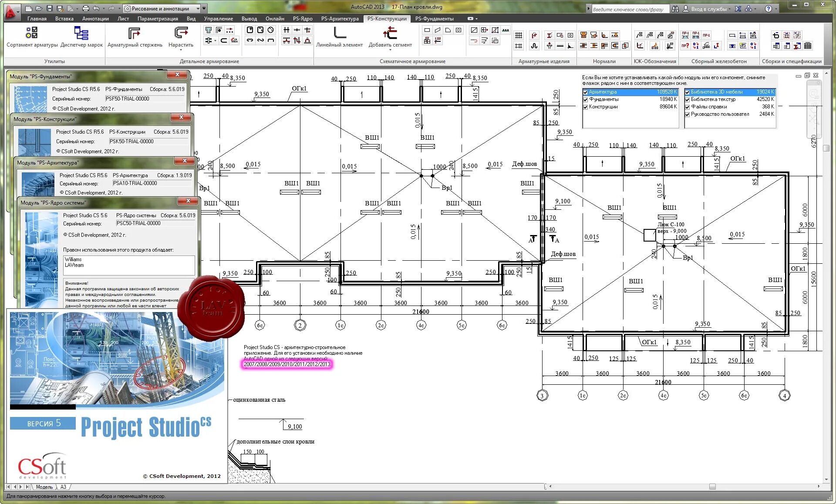Click the AutoCAD application button
836x504 pixels.
10,11
